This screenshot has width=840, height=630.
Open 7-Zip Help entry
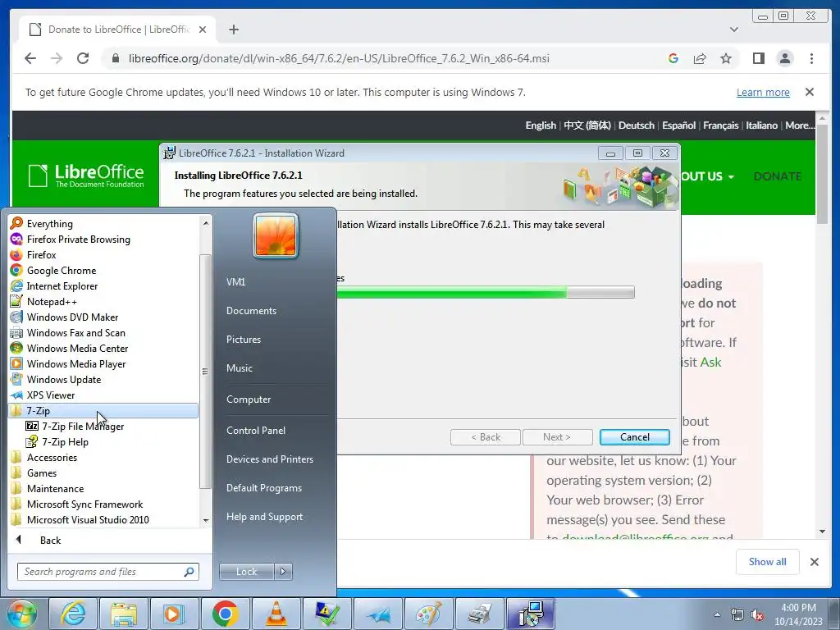[65, 442]
